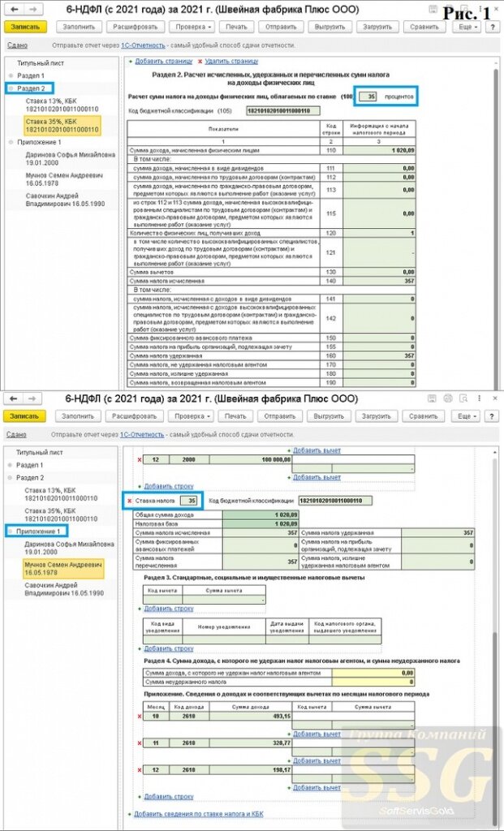
Task: Collapse 'Раздел 2' node in top window
Action: 11,88
